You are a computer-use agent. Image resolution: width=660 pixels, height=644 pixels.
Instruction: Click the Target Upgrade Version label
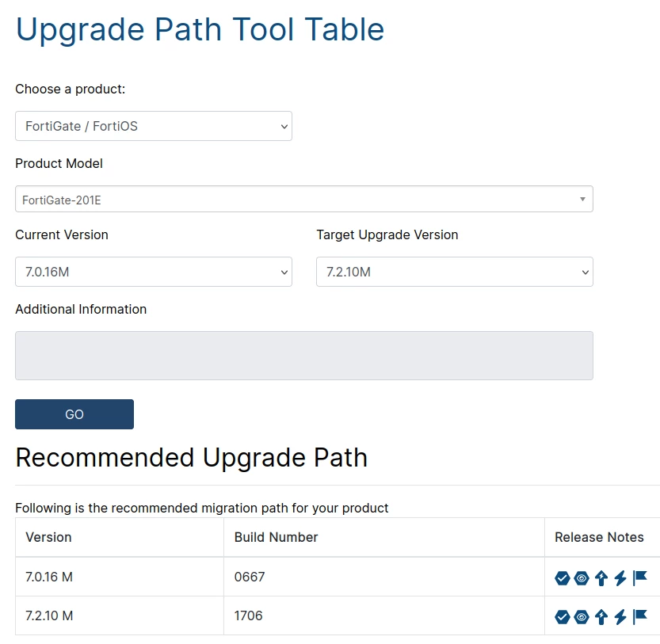pos(387,235)
